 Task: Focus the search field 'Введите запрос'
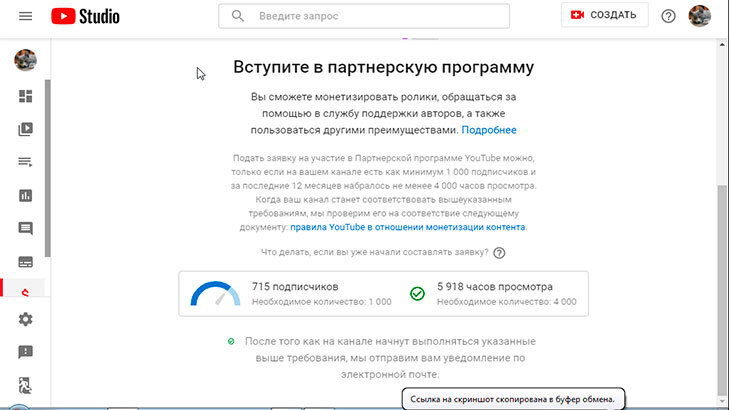[x=364, y=16]
